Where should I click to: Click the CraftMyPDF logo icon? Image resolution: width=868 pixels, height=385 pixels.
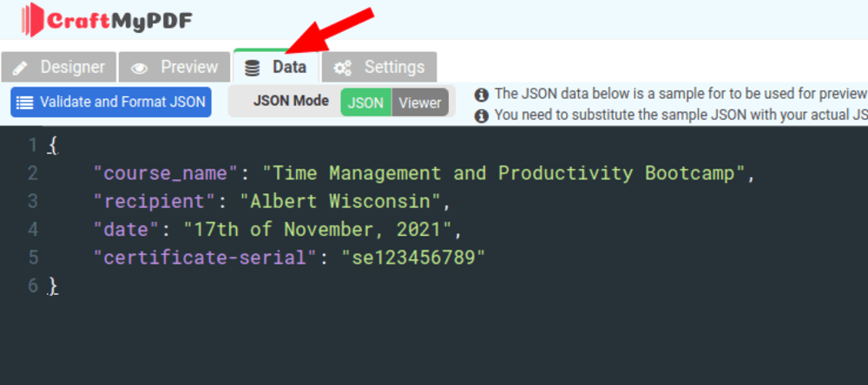coord(32,20)
